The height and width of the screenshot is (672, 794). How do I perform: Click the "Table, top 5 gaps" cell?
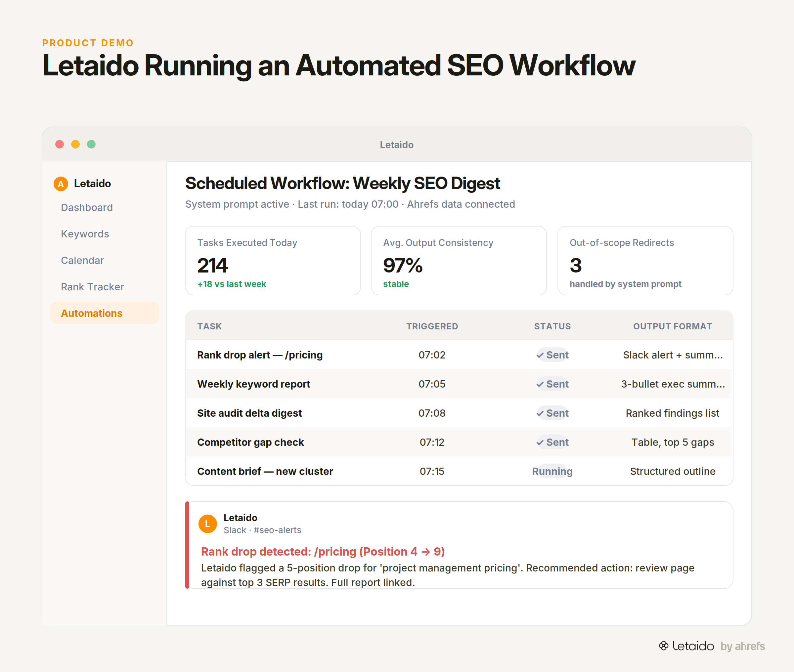click(x=673, y=442)
